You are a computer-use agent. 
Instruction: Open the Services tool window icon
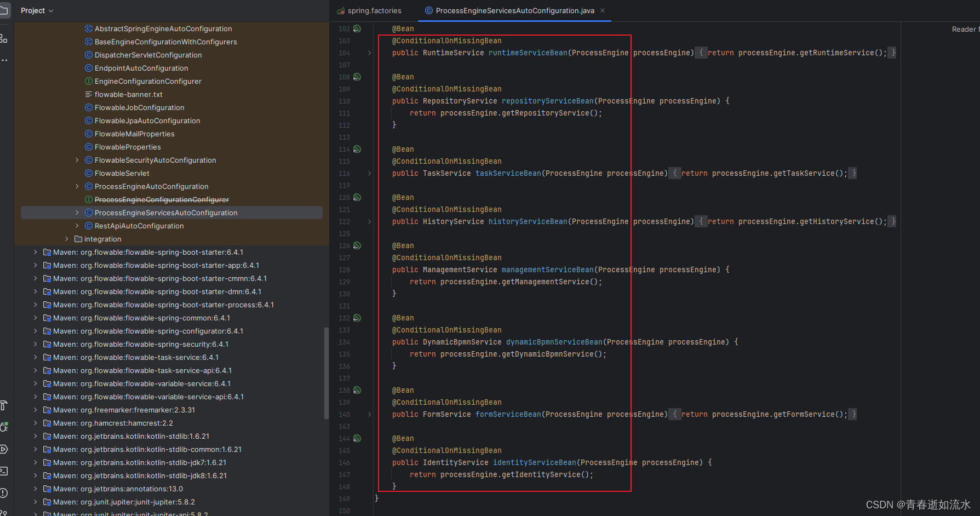(x=4, y=449)
